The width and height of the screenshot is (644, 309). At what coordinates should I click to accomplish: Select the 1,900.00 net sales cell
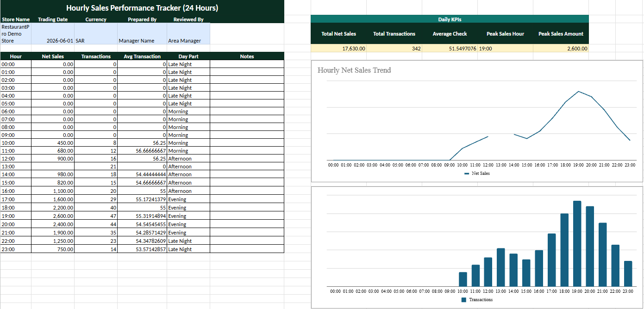coord(53,233)
